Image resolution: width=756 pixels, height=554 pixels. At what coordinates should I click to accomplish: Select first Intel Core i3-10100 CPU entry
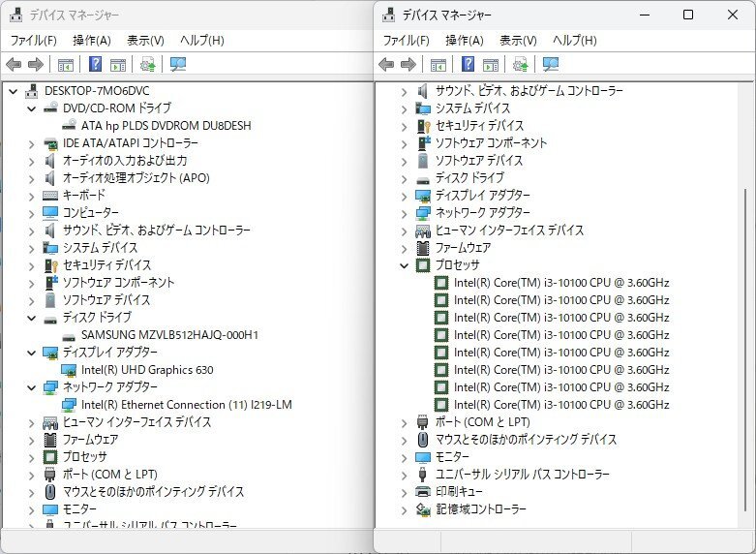point(561,283)
